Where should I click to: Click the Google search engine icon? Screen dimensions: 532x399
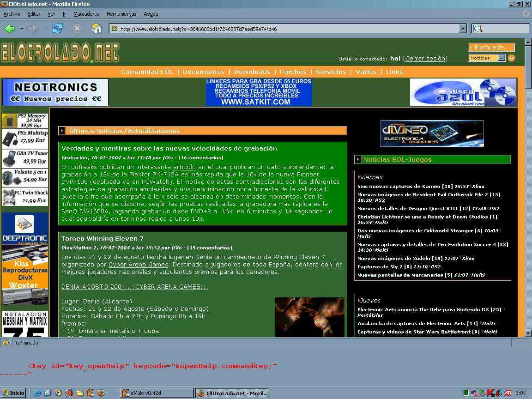478,29
